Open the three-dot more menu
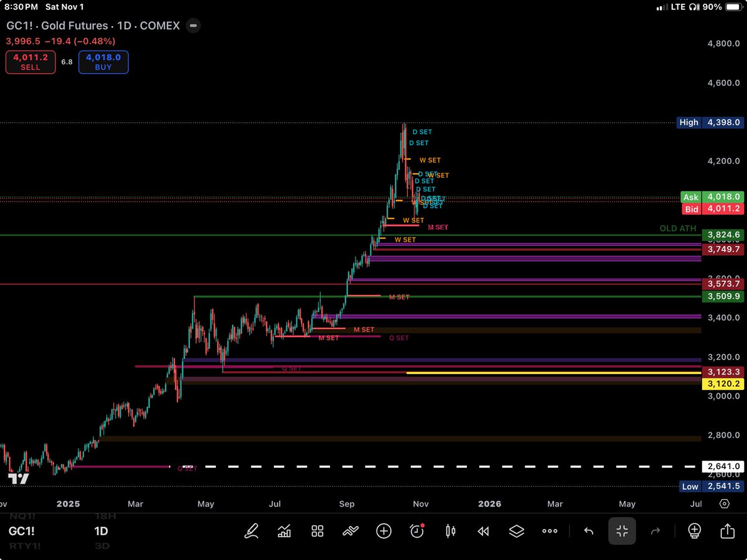The height and width of the screenshot is (560, 747). (x=550, y=531)
